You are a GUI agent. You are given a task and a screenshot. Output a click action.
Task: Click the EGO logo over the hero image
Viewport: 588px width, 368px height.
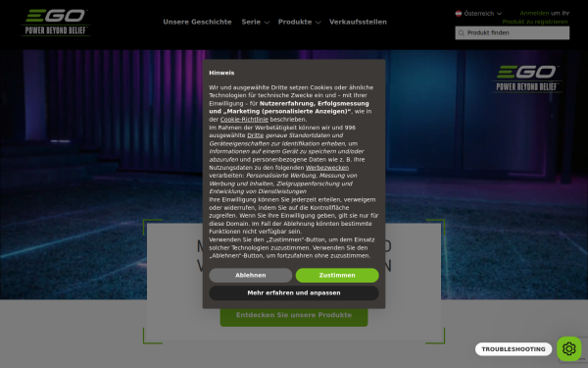[527, 79]
